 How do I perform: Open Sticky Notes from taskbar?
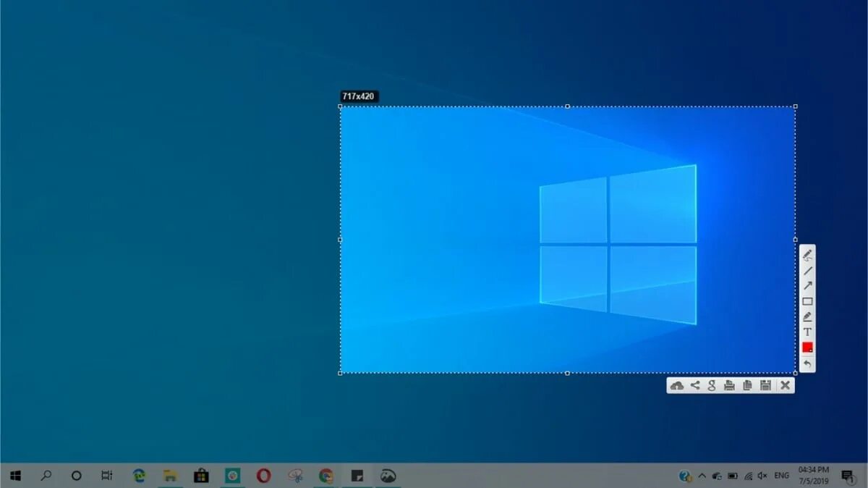[x=357, y=476]
